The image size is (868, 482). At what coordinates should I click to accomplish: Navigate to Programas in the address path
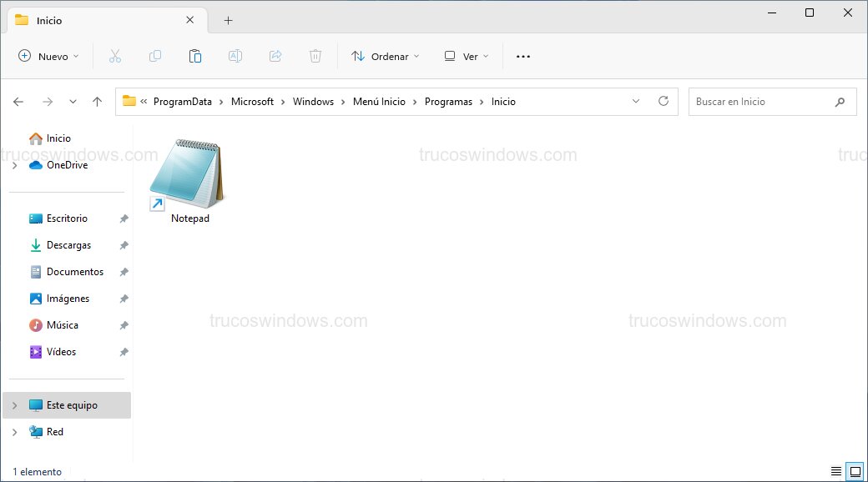[448, 102]
